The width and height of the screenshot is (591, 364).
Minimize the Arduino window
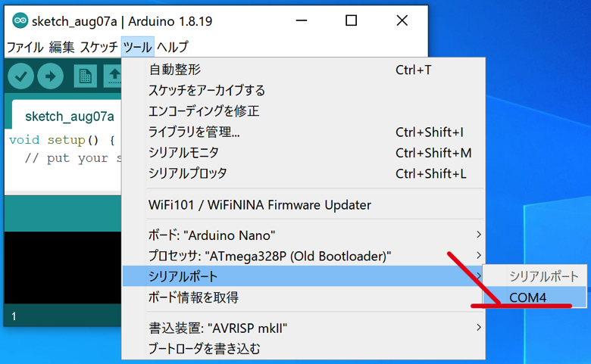point(301,20)
